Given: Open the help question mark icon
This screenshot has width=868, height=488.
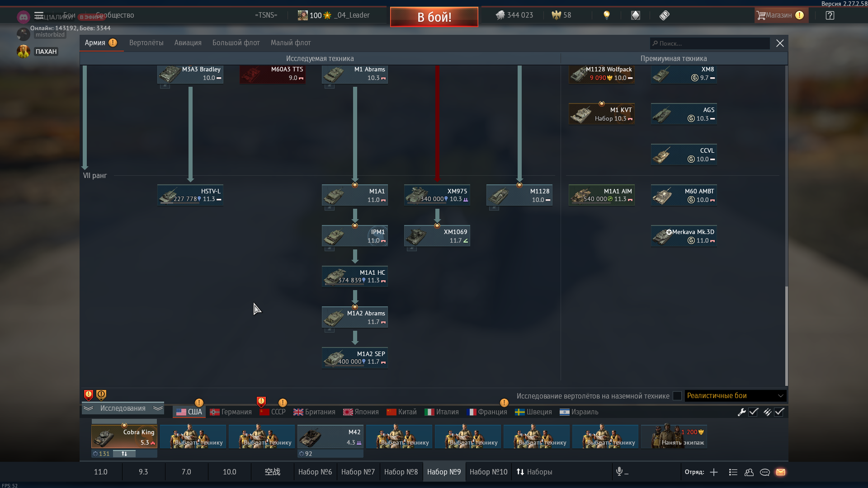Looking at the screenshot, I should (x=830, y=15).
